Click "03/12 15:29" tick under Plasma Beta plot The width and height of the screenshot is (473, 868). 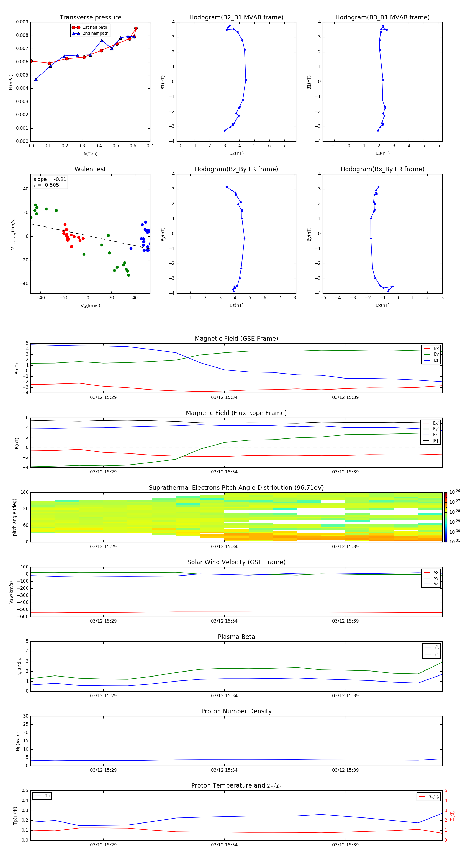[x=103, y=696]
